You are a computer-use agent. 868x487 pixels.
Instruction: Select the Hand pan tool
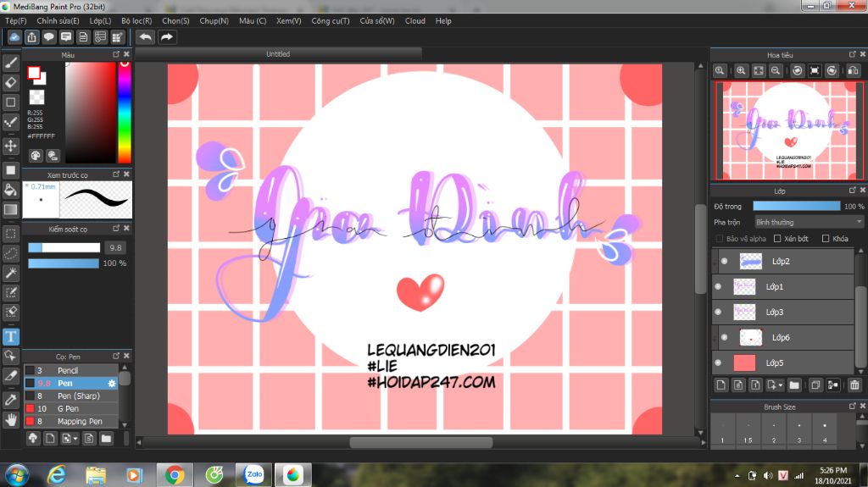[10, 420]
